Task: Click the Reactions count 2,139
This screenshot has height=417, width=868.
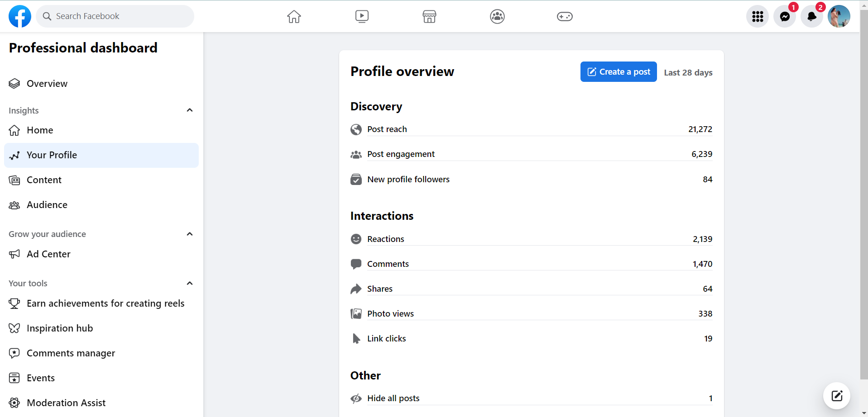Action: 702,239
